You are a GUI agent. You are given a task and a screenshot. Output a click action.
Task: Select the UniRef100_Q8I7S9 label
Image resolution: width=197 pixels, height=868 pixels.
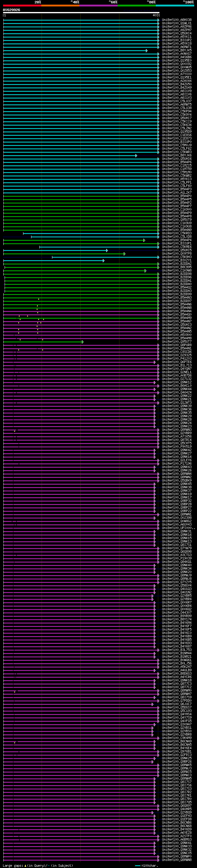click(x=176, y=697)
